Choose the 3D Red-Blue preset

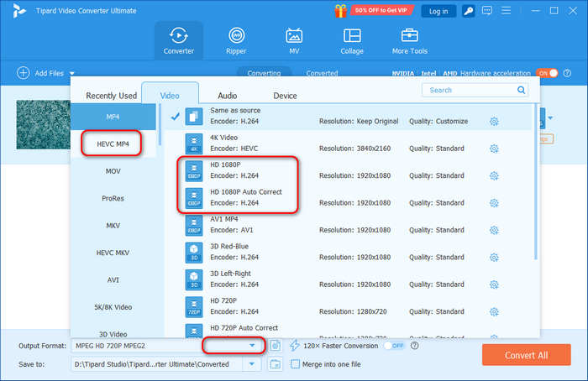(349, 252)
